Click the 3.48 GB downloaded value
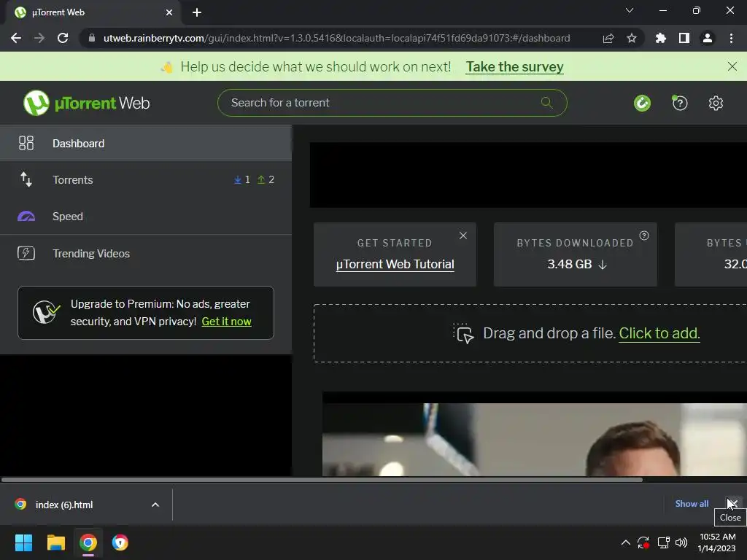 [x=569, y=264]
